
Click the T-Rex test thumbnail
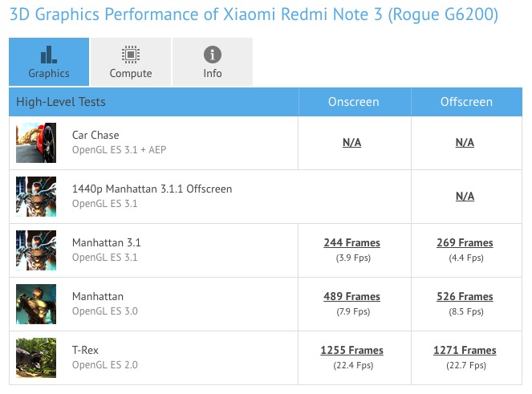36,358
